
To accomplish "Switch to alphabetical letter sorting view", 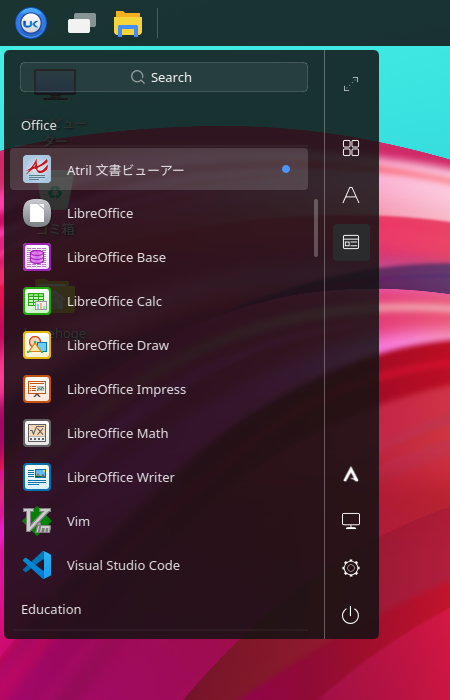I will [351, 195].
